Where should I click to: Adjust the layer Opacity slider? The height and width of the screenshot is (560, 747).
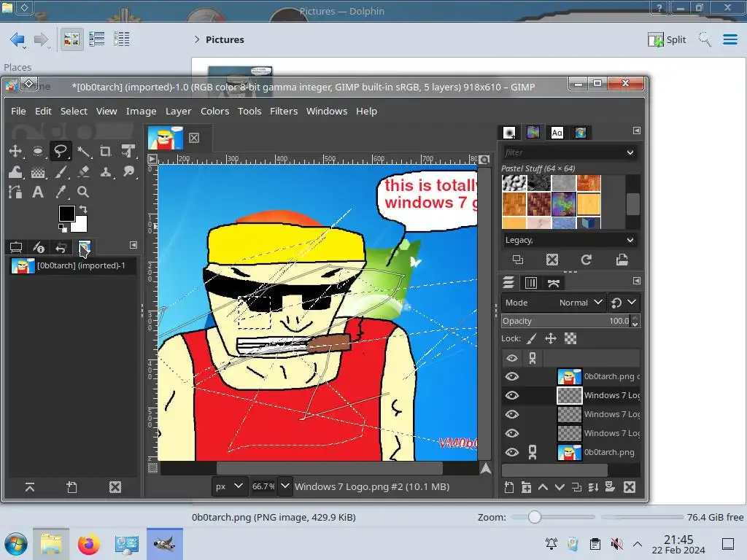566,321
